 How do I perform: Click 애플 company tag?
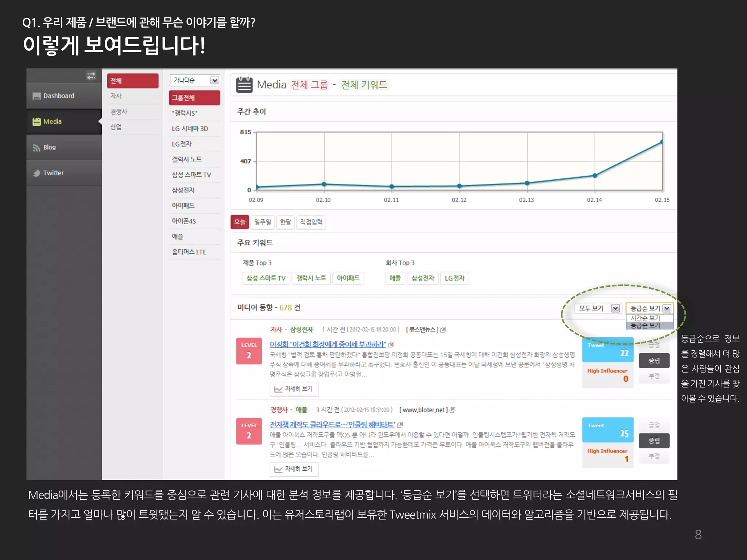click(395, 278)
